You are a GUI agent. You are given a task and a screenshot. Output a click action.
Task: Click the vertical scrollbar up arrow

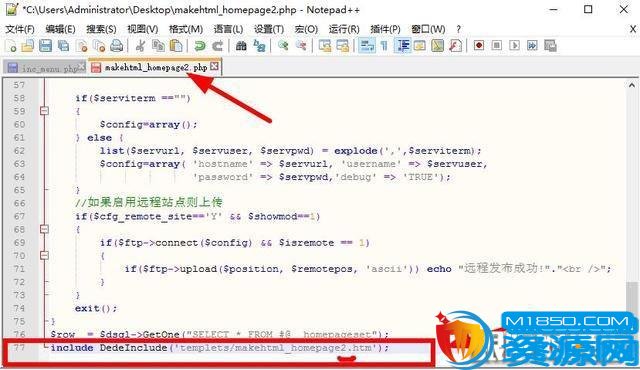632,85
